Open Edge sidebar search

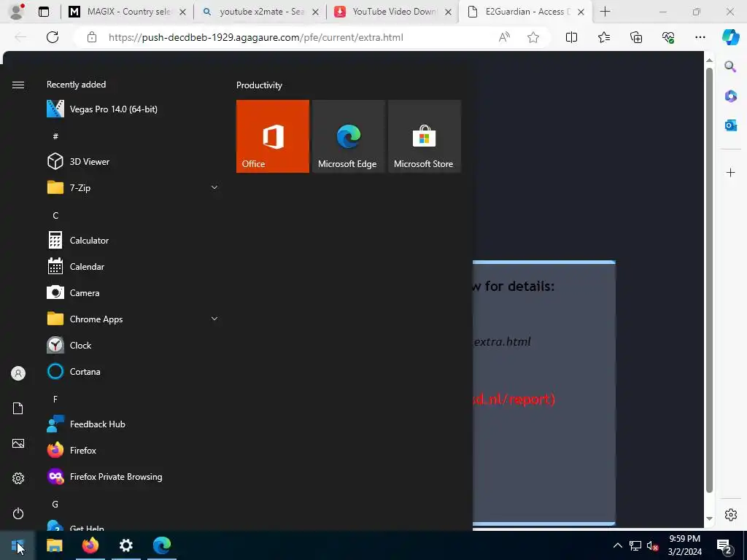730,66
